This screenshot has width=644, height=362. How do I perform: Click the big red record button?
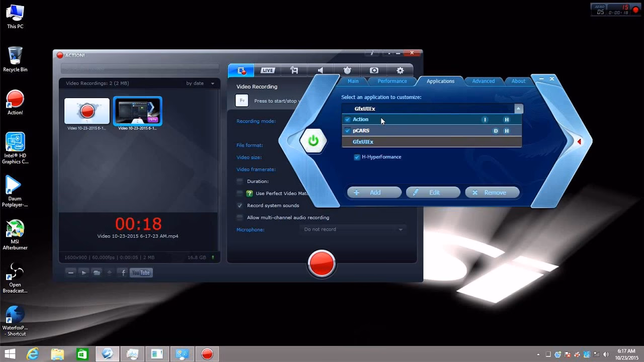[x=321, y=264]
